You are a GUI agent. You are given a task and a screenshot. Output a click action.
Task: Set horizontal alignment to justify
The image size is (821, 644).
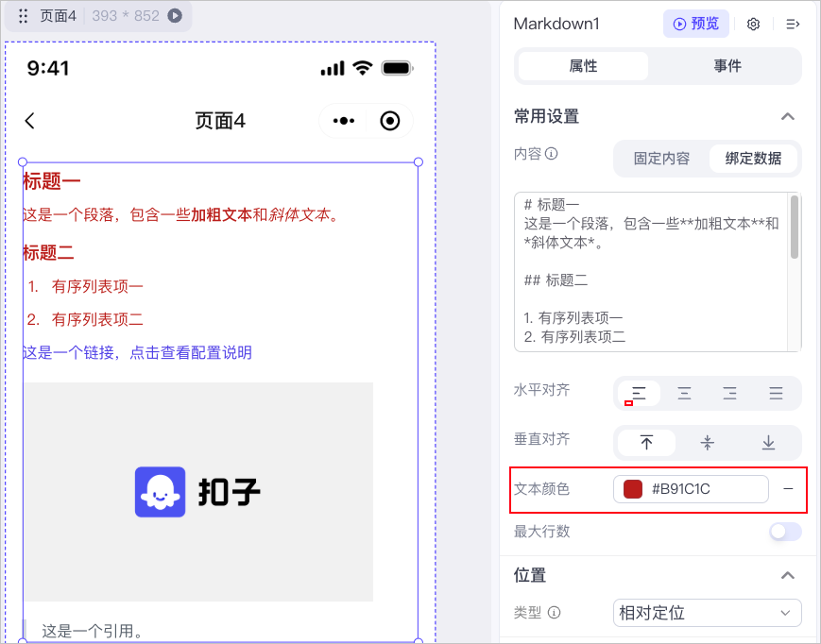776,393
